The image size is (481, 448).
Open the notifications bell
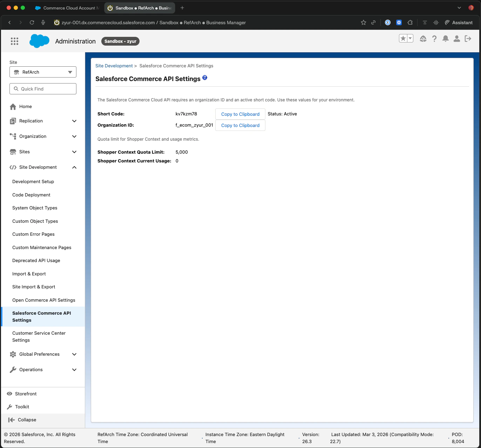click(446, 39)
